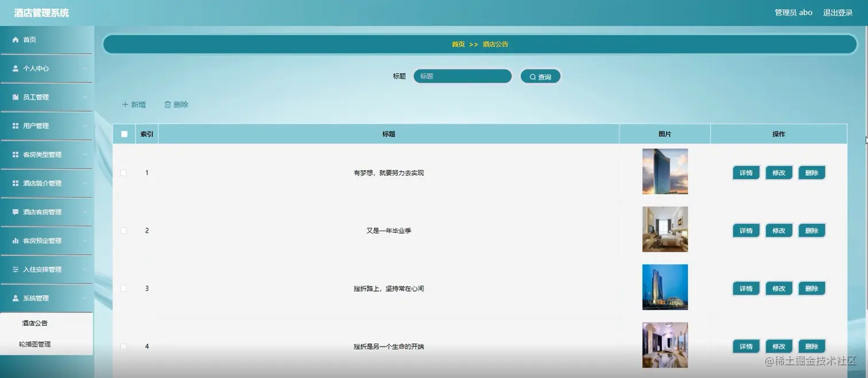The width and height of the screenshot is (868, 378).
Task: Click the grid icon beside 用户管理
Action: click(15, 126)
